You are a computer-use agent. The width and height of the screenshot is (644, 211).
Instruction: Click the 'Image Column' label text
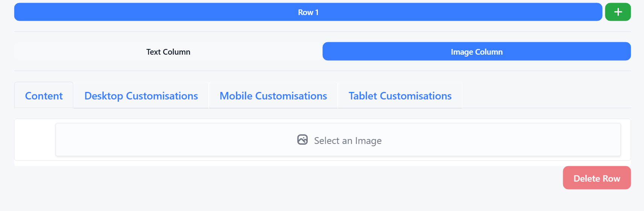[x=477, y=52]
